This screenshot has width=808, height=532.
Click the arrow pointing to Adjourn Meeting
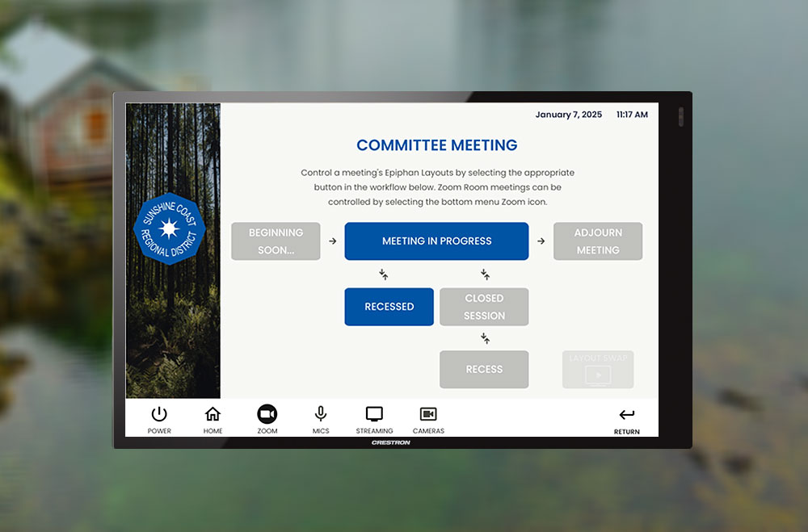pos(541,241)
